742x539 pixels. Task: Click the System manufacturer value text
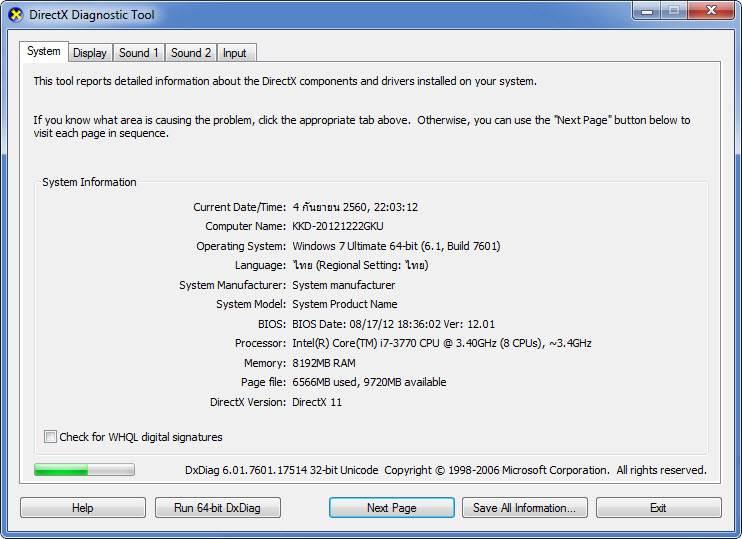point(344,285)
